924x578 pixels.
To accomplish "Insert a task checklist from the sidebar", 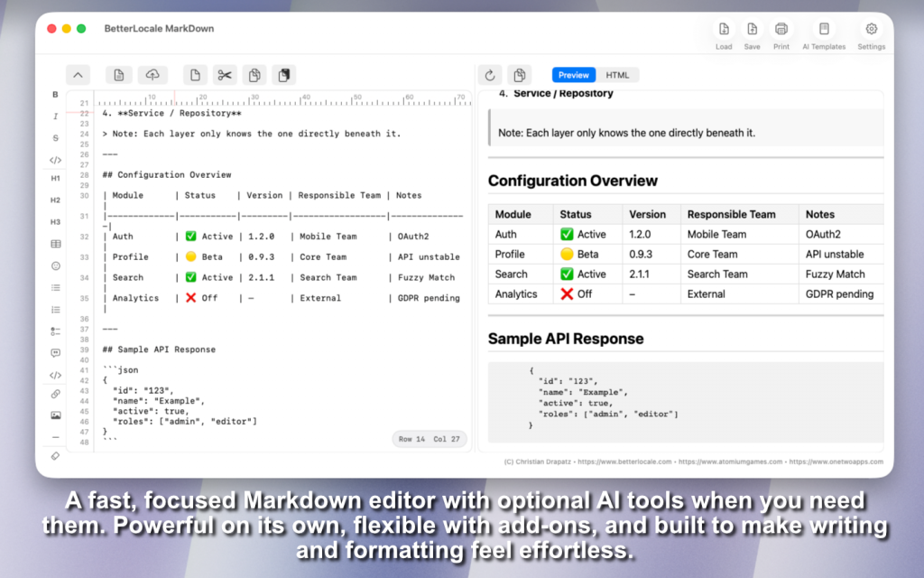I will (55, 331).
